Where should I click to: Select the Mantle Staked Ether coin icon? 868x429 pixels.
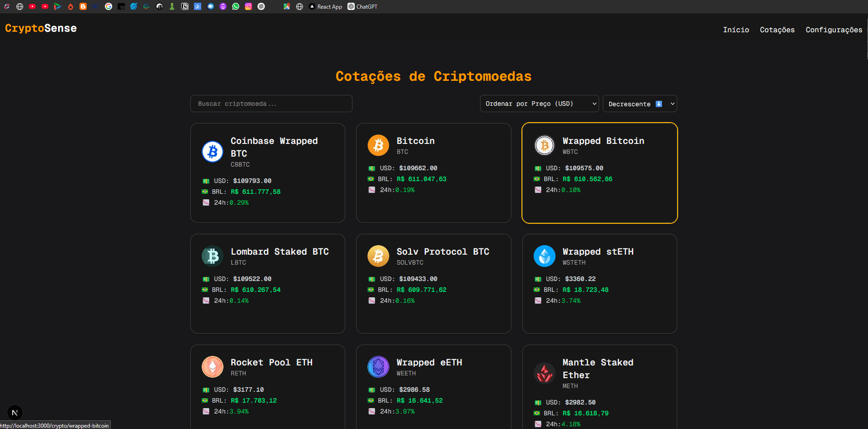(544, 372)
